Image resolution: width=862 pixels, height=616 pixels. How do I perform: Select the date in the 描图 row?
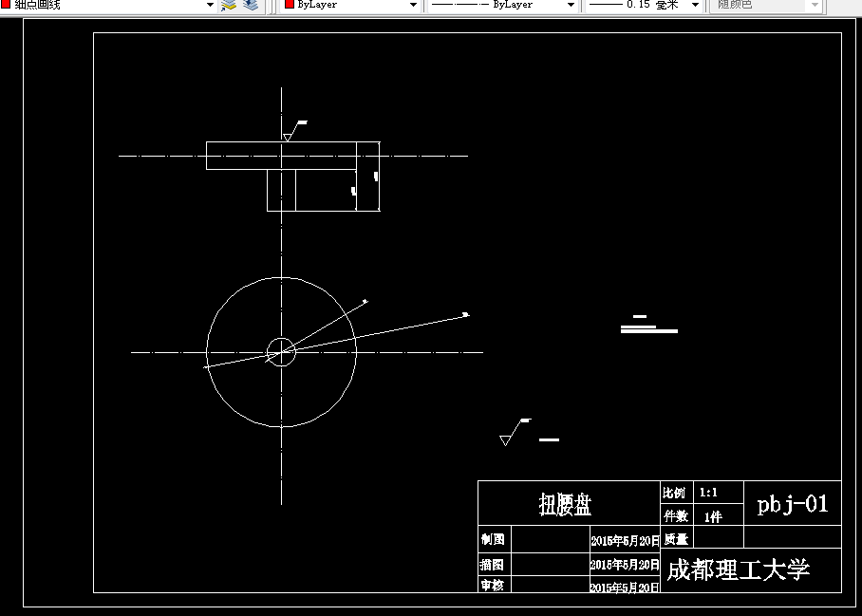[625, 565]
